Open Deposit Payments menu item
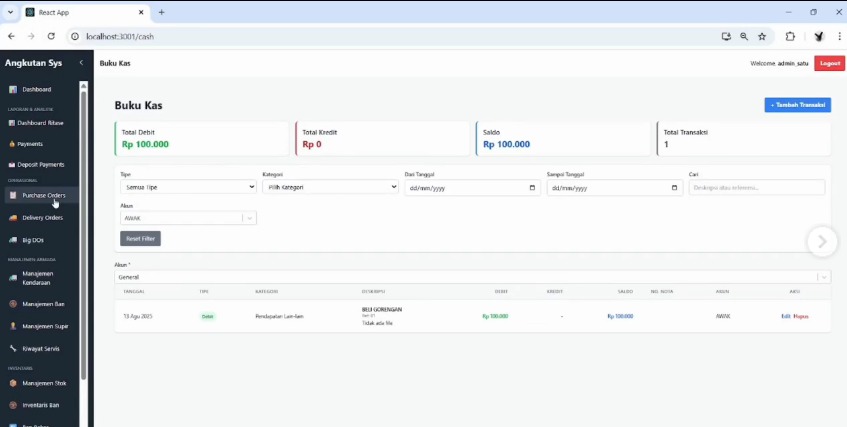 [42, 165]
